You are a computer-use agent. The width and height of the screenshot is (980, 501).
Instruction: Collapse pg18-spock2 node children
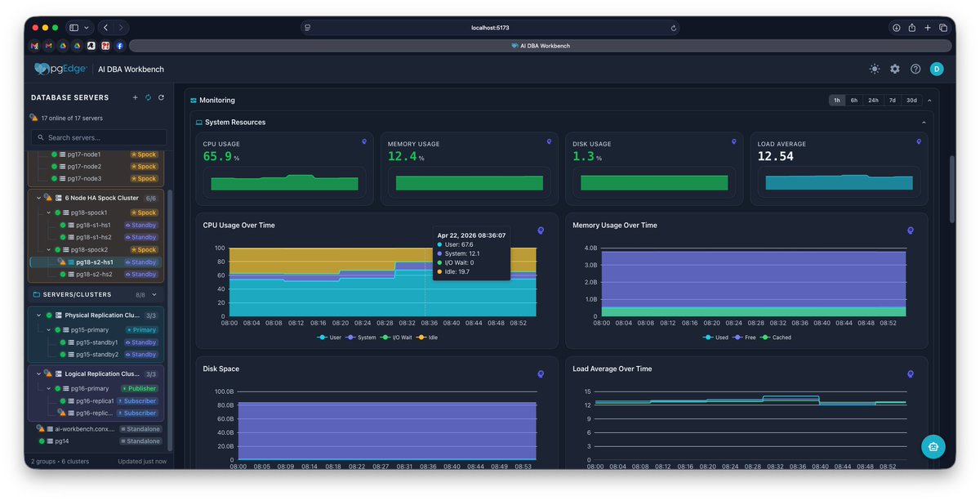48,249
